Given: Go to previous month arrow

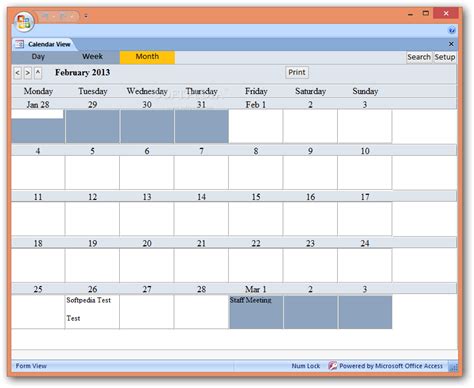Looking at the screenshot, I should click(x=18, y=72).
